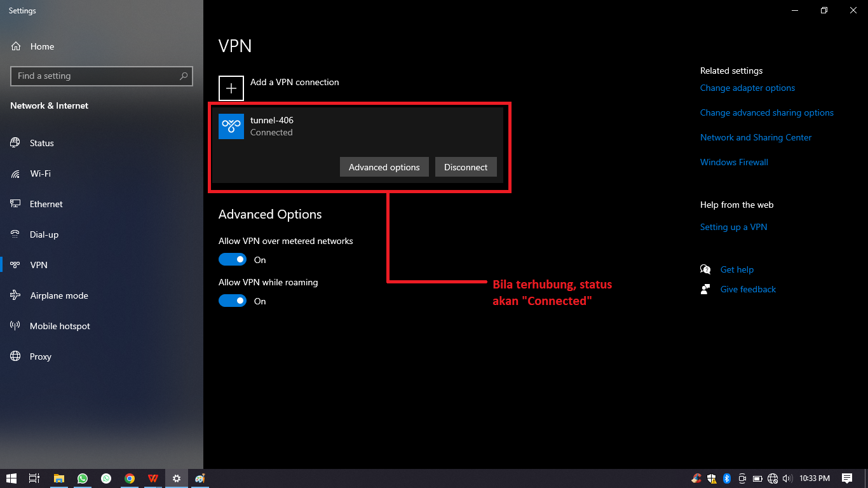The height and width of the screenshot is (488, 868).
Task: Toggle Allow VPN while roaming
Action: [233, 301]
